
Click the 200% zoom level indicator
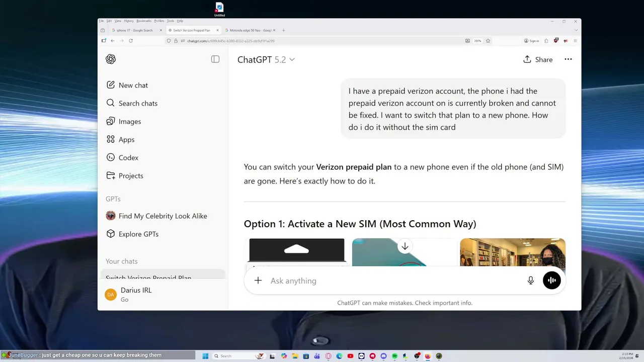(x=477, y=41)
